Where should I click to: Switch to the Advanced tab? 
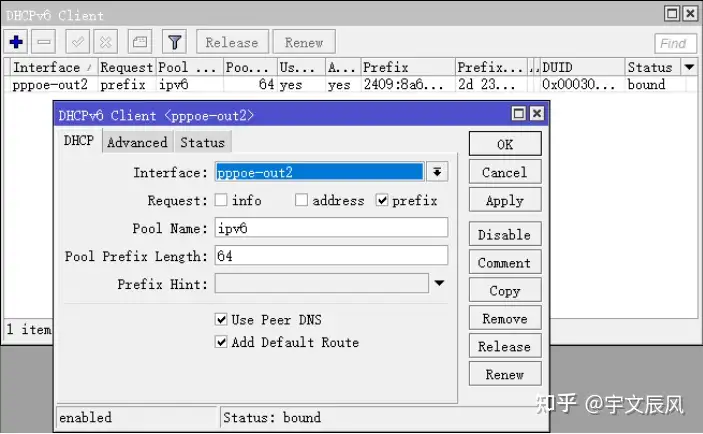point(137,142)
